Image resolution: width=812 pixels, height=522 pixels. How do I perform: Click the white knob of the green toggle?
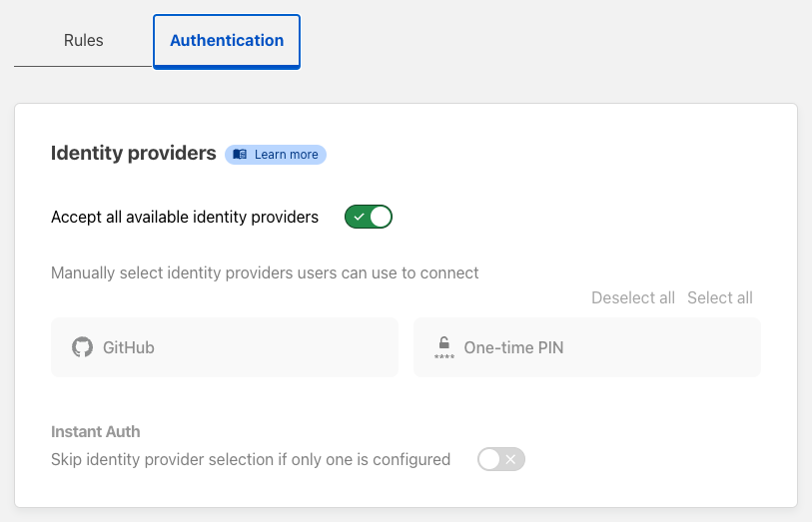tap(381, 217)
